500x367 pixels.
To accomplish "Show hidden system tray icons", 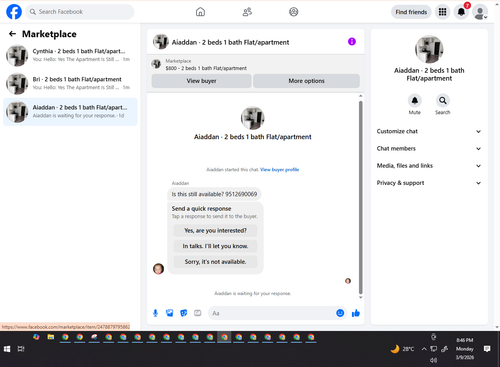I will click(x=424, y=349).
